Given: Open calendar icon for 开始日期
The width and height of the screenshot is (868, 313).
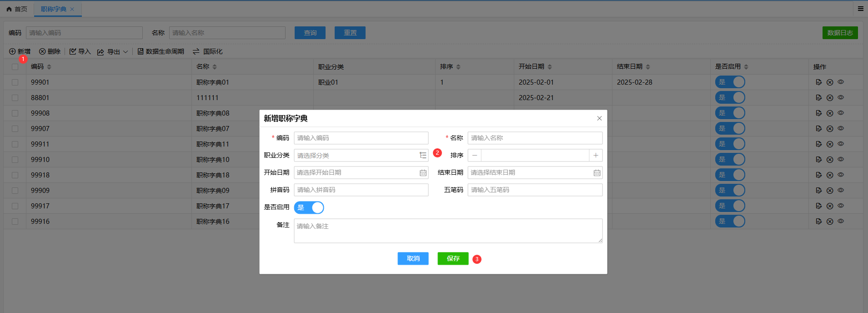Looking at the screenshot, I should pos(423,173).
